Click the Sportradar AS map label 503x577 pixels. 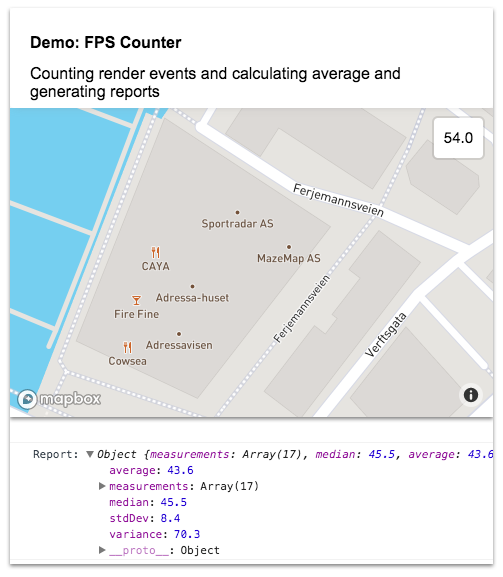click(x=237, y=224)
